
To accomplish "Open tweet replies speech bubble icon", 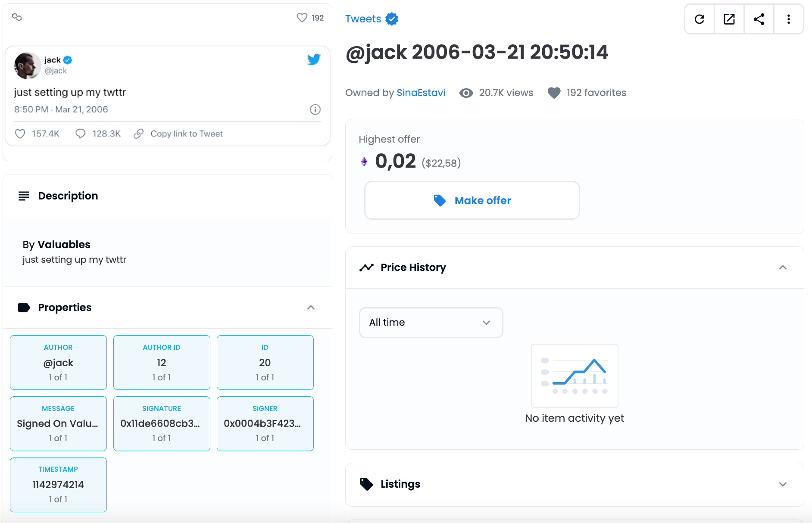I will tap(80, 134).
